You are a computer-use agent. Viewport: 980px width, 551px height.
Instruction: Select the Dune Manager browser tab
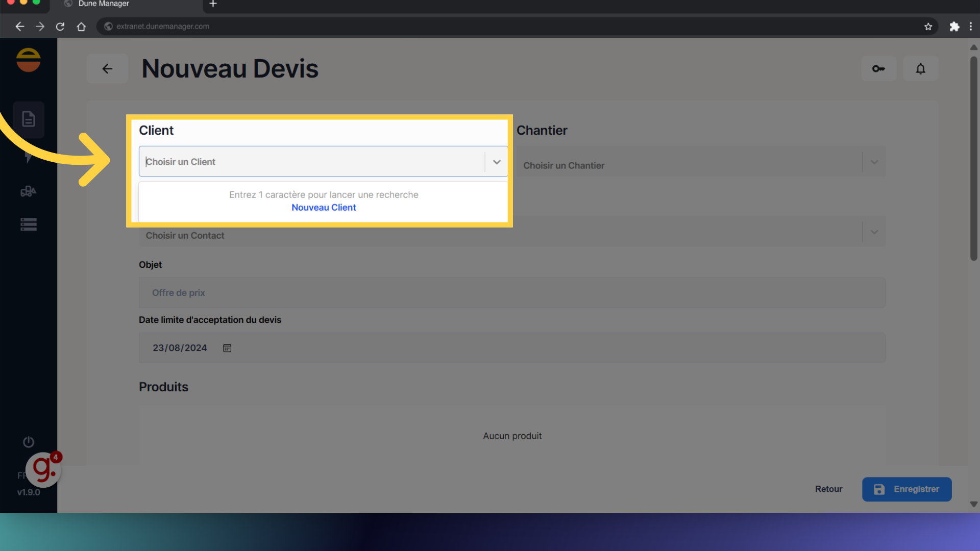[104, 4]
